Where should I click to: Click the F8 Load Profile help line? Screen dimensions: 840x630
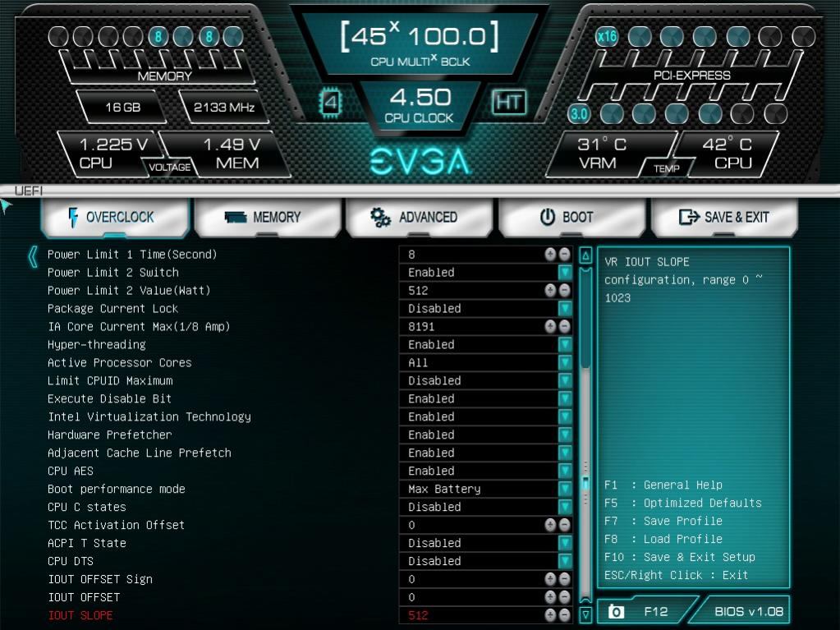click(x=663, y=539)
